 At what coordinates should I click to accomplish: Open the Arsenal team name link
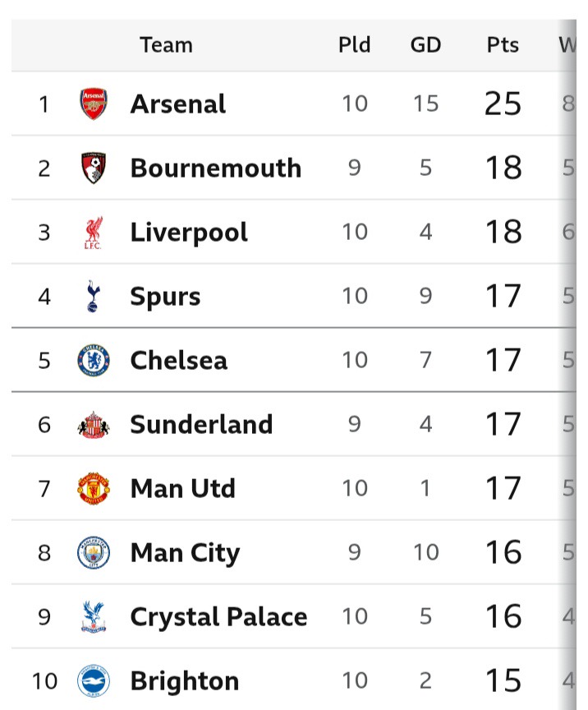[178, 104]
